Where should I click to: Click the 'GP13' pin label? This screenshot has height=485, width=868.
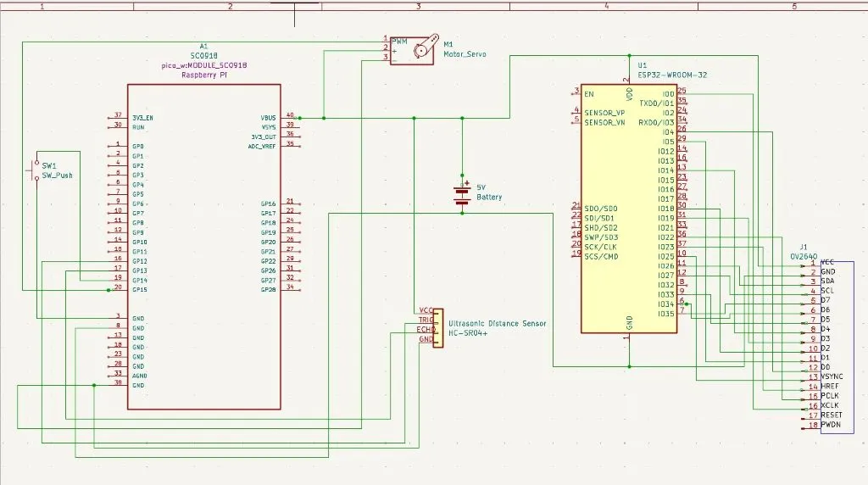(x=140, y=270)
